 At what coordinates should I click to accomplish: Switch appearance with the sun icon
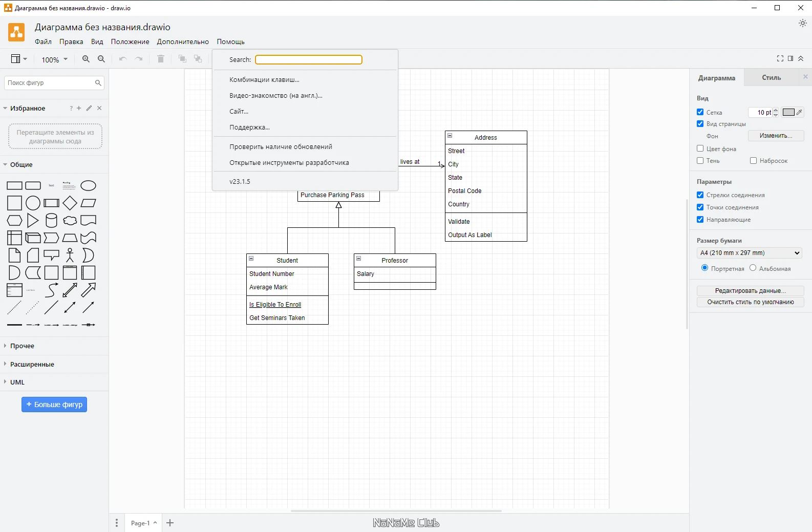803,24
